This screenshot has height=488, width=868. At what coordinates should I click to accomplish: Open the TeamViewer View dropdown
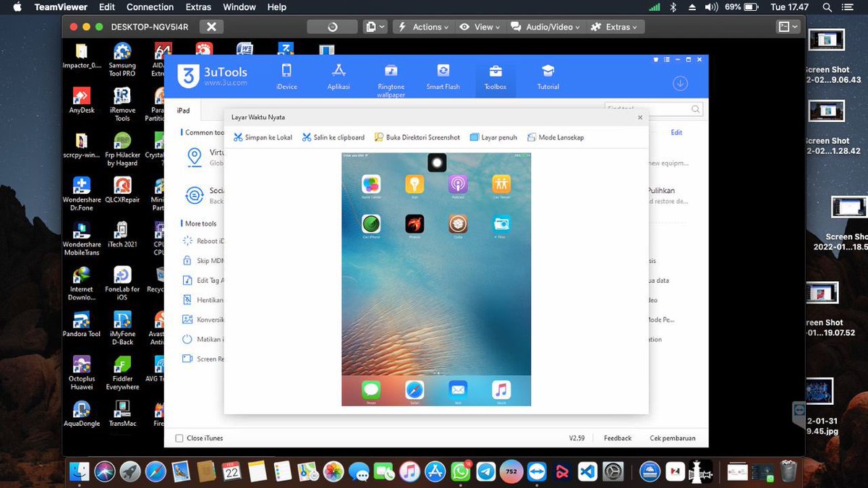pyautogui.click(x=480, y=27)
